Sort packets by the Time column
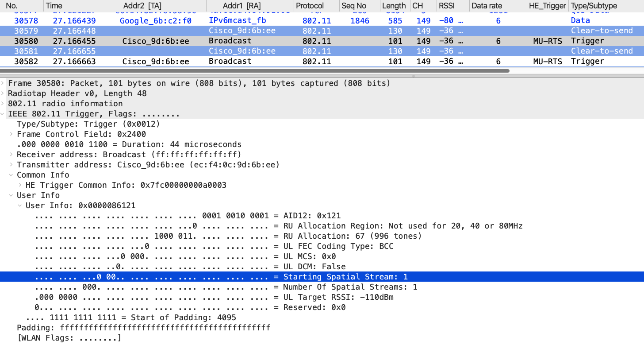This screenshot has height=345, width=644. point(54,6)
